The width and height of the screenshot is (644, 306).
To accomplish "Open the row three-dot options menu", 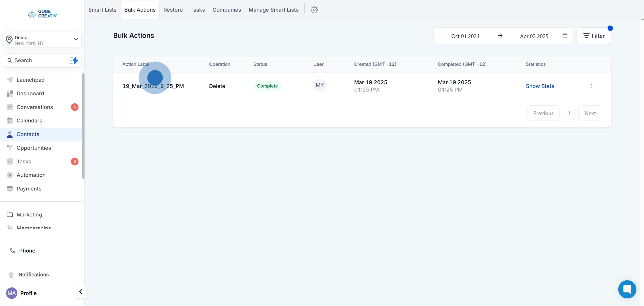I will [591, 86].
